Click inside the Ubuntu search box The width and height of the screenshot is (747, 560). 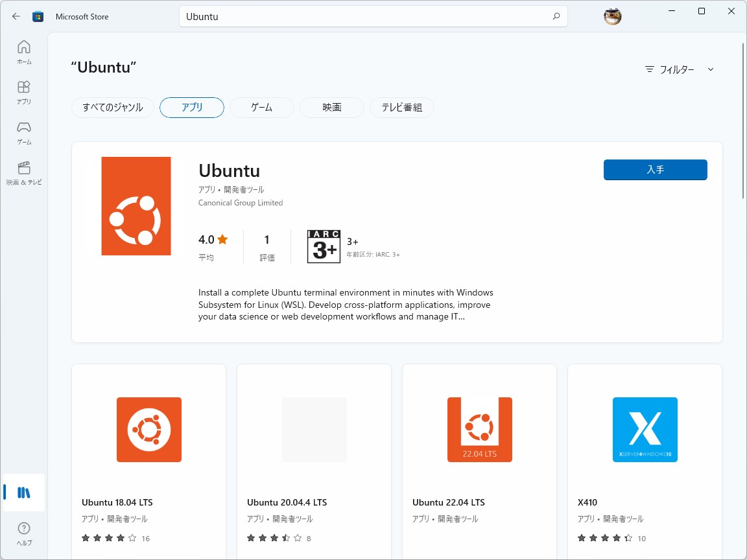(373, 16)
